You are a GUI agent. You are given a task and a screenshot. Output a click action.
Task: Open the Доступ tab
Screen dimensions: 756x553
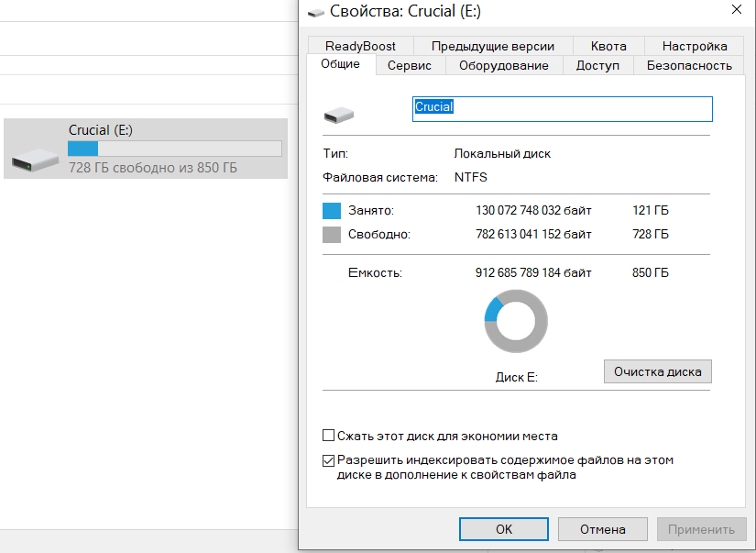(597, 66)
